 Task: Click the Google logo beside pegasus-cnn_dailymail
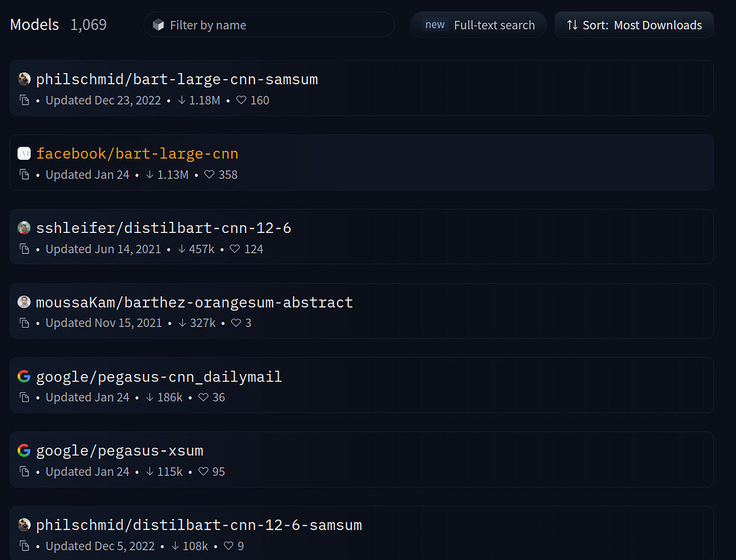click(x=24, y=376)
